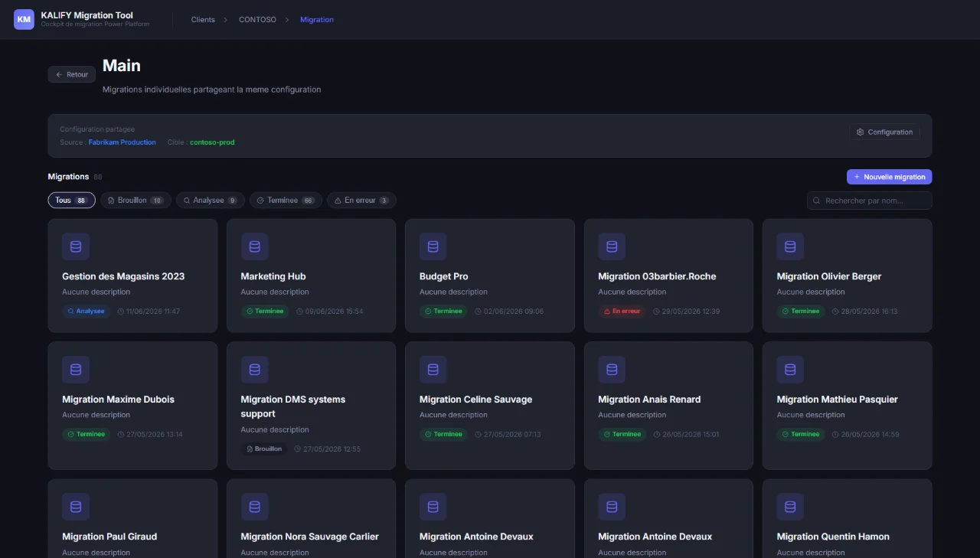Image resolution: width=980 pixels, height=558 pixels.
Task: Open Migration Celine Sauvage title
Action: coord(475,400)
